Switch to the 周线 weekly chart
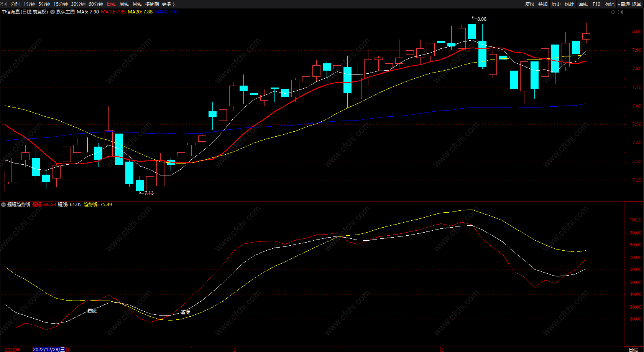644x352 pixels. [124, 4]
